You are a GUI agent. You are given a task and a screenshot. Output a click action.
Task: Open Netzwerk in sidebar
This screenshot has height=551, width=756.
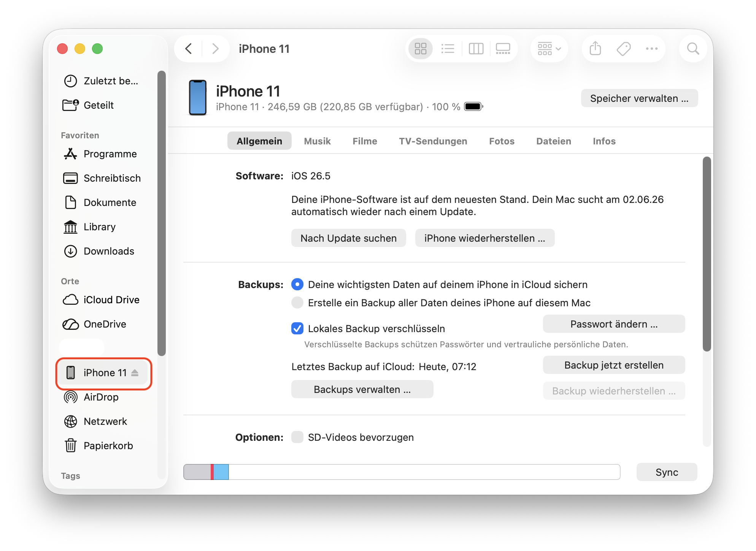pyautogui.click(x=101, y=421)
